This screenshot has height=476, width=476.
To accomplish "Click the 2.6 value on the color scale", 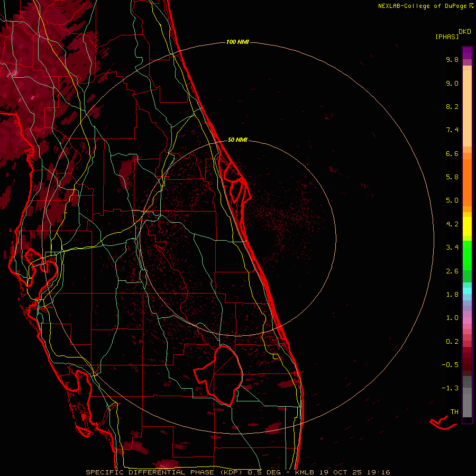I will point(452,271).
